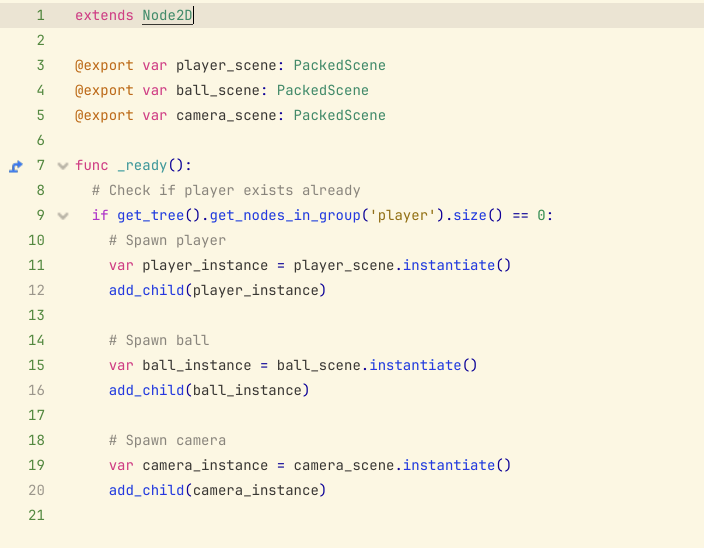Viewport: 704px width, 548px height.
Task: Click the player_scene variable on line 3
Action: click(x=226, y=66)
